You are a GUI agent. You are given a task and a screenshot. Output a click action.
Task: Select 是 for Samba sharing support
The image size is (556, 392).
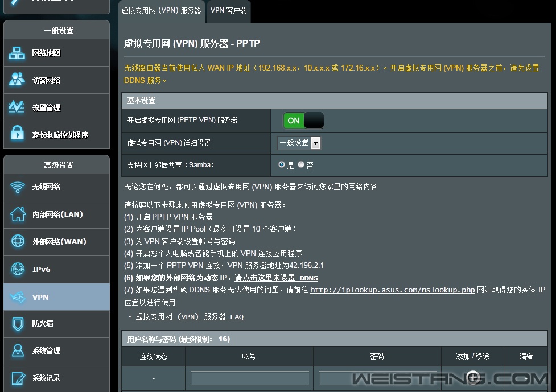point(282,164)
